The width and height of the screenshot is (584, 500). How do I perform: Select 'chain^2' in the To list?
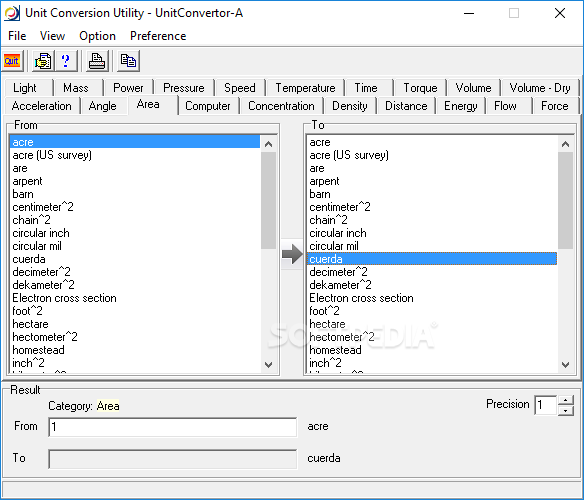point(432,220)
